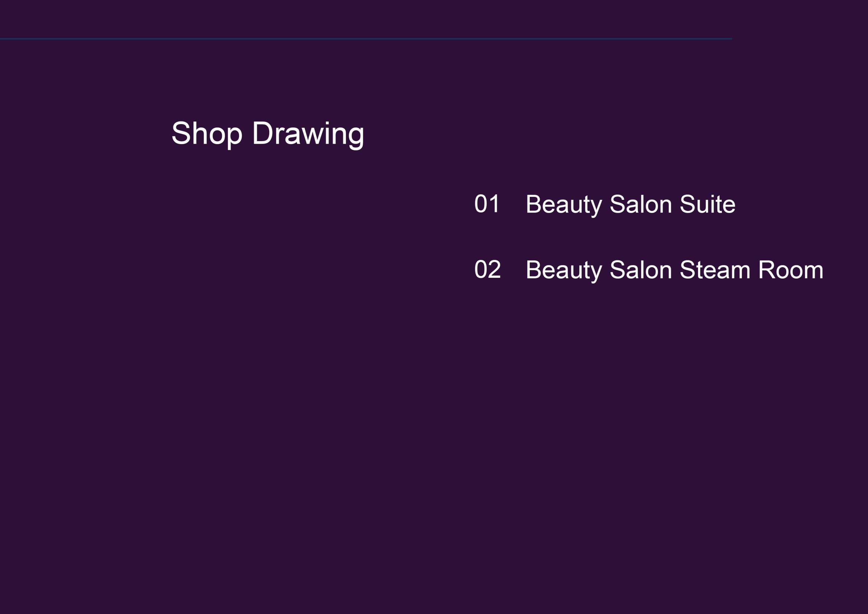
Task: Click the thin horizontal divider line
Action: (x=366, y=39)
